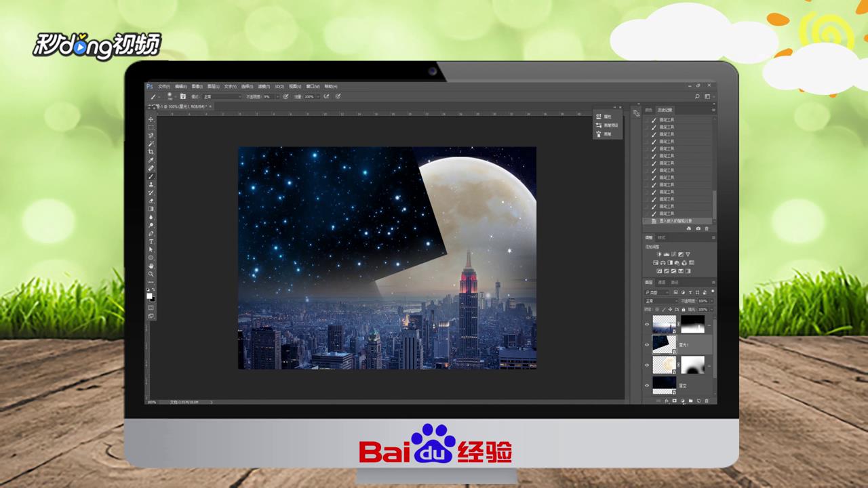Hide the 星光1 layer
868x488 pixels.
click(x=647, y=344)
